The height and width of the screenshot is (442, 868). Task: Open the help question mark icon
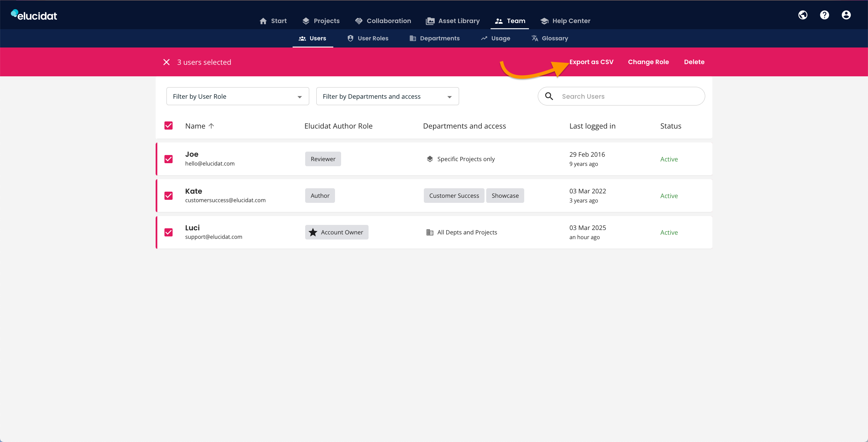(825, 15)
